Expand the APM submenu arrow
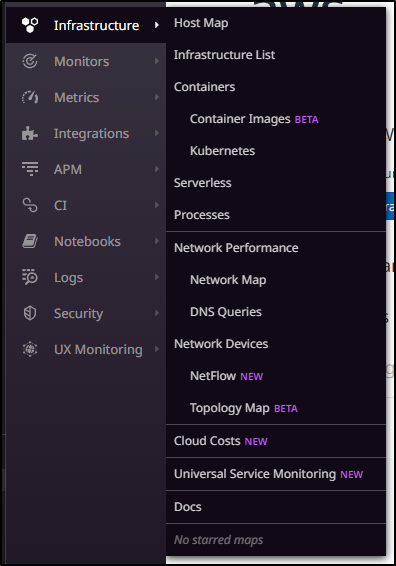Screen dimensions: 396x566 point(157,169)
